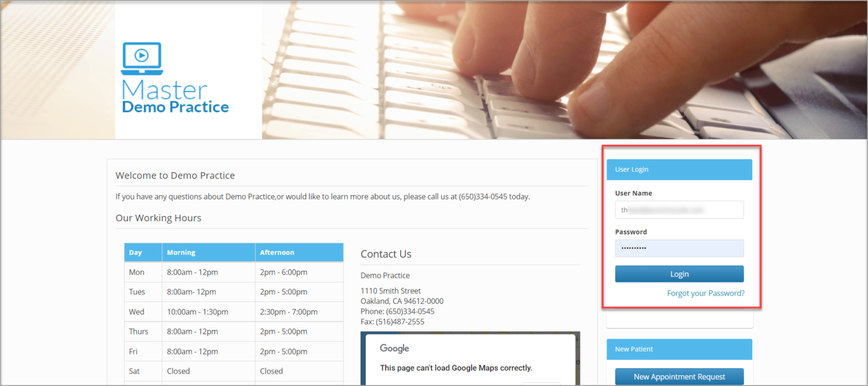Click inside the User Name field
868x386 pixels.
pyautogui.click(x=679, y=210)
